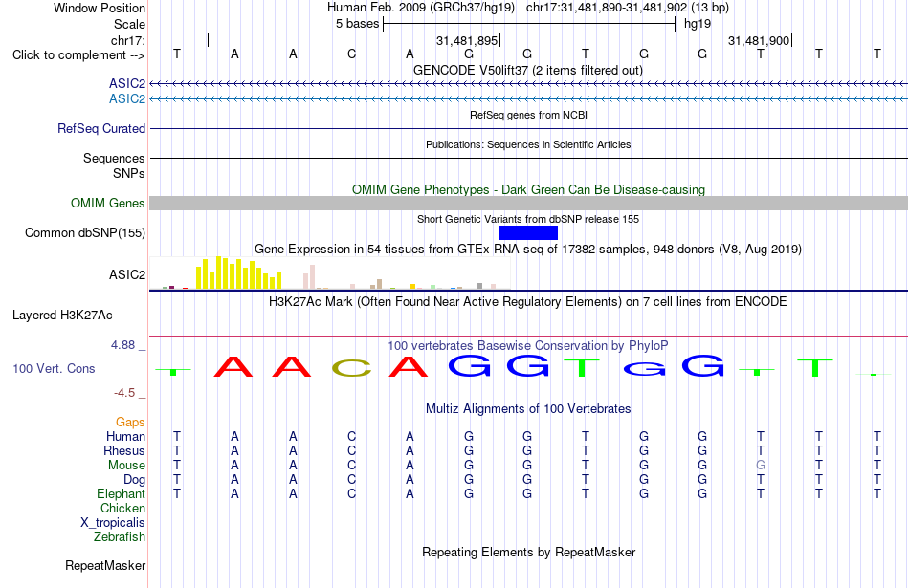The image size is (909, 588).
Task: Click the 'Dog' alignment row label
Action: (135, 480)
